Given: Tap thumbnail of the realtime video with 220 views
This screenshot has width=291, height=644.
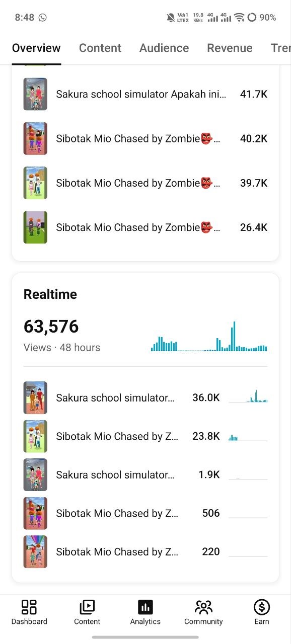Looking at the screenshot, I should click(x=35, y=552).
